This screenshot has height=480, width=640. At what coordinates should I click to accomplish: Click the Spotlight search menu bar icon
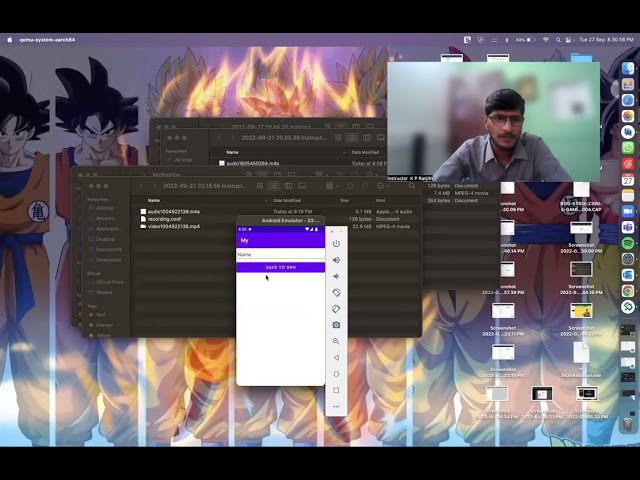click(x=558, y=40)
